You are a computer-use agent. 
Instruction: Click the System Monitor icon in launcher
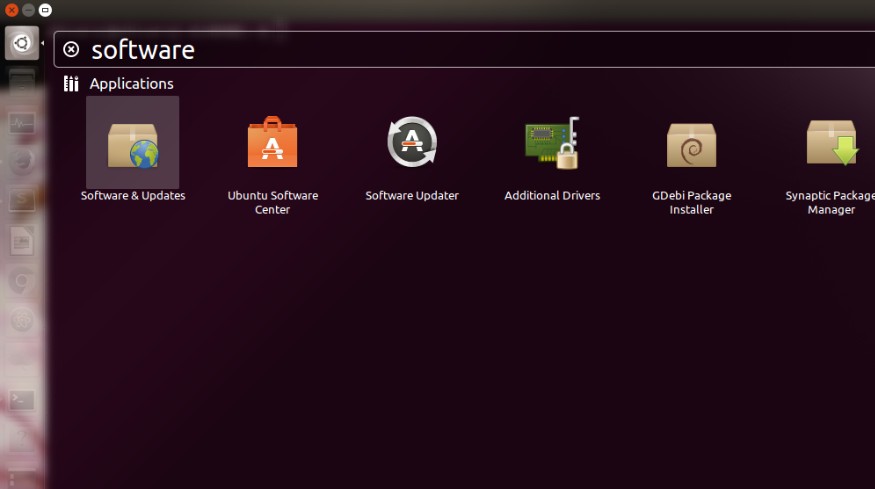click(x=22, y=123)
